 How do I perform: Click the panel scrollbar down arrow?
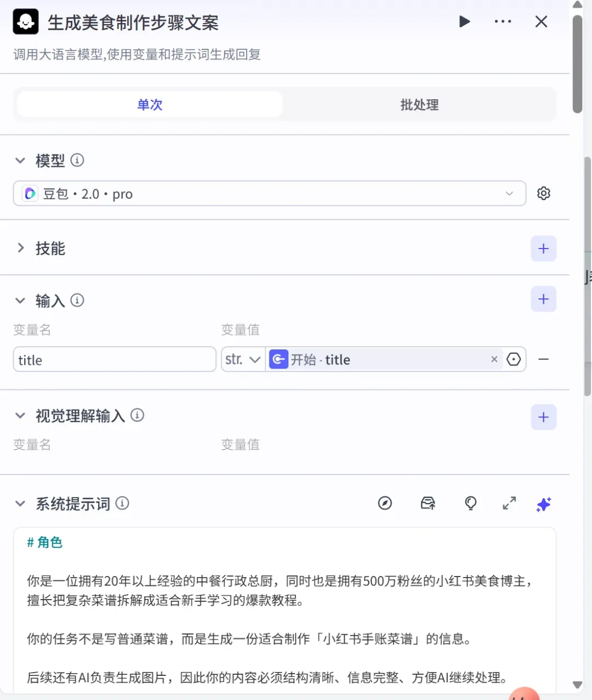click(x=577, y=685)
